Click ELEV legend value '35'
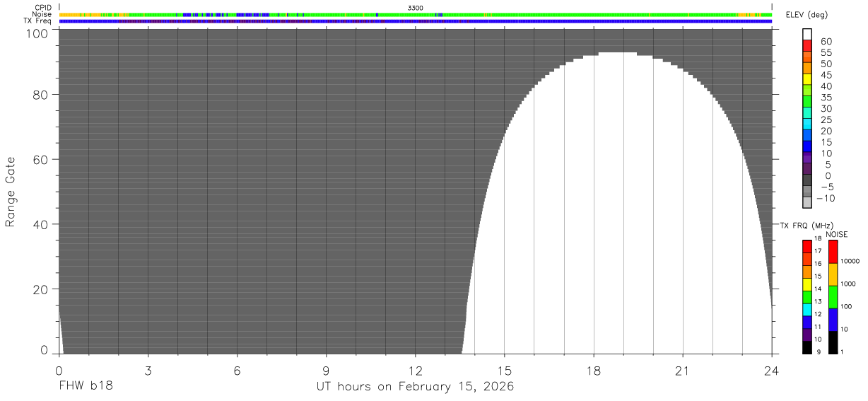Image resolution: width=868 pixels, height=401 pixels. point(826,98)
